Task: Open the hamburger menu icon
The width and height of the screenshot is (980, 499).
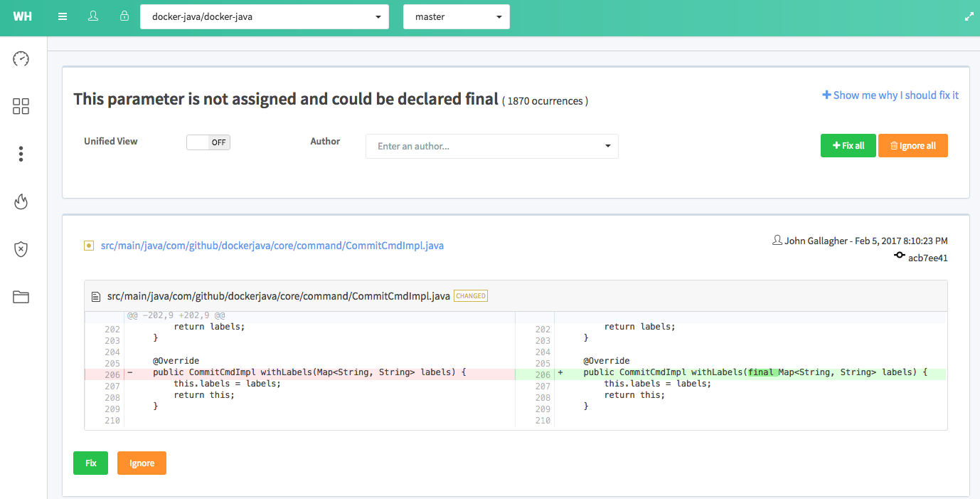Action: pyautogui.click(x=63, y=16)
